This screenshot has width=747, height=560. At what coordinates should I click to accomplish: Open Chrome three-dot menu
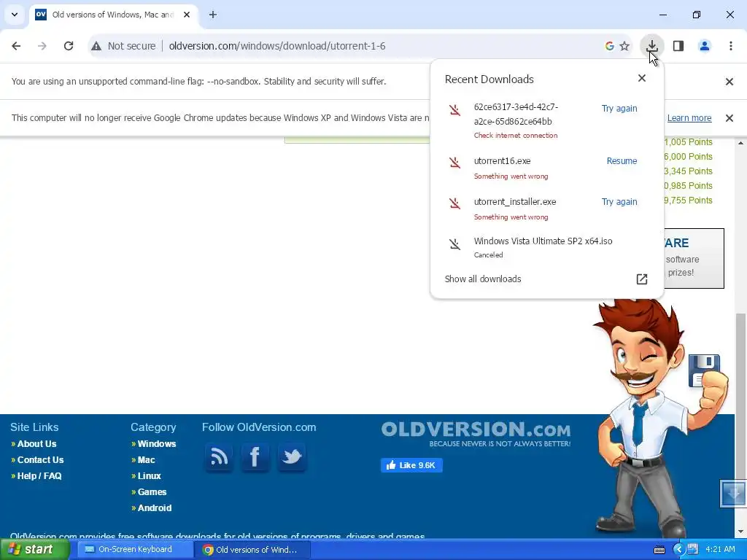tap(731, 46)
